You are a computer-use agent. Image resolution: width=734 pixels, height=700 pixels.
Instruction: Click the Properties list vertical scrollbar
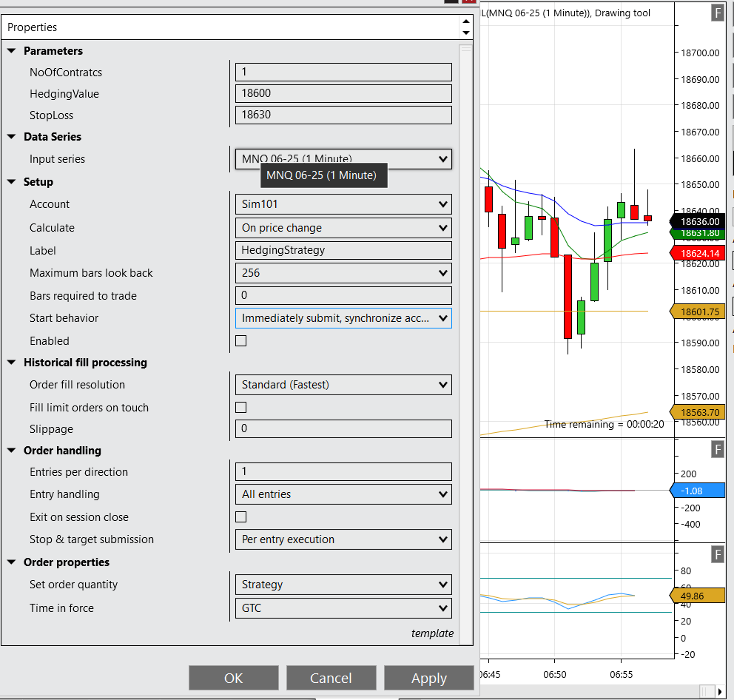click(465, 344)
